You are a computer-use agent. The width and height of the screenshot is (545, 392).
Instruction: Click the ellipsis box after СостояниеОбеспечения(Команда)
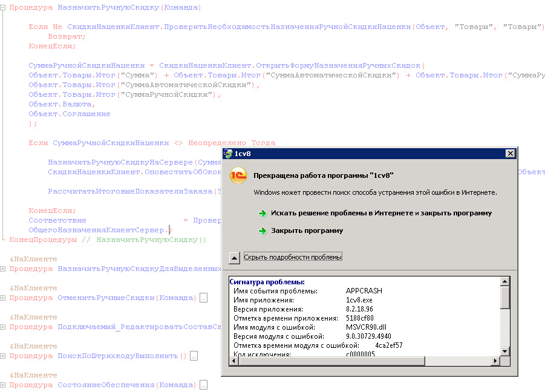pyautogui.click(x=204, y=385)
